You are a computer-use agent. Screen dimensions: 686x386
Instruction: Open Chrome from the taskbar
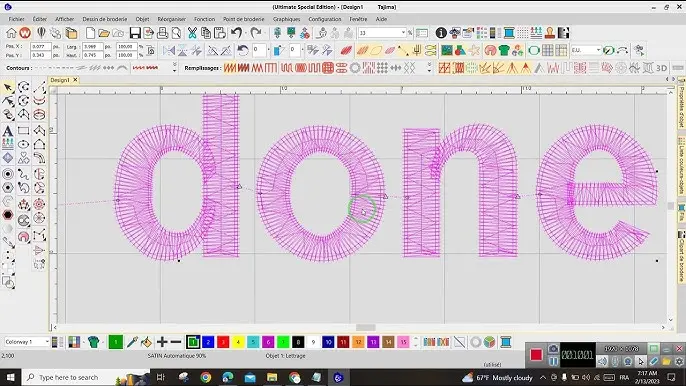pos(206,377)
